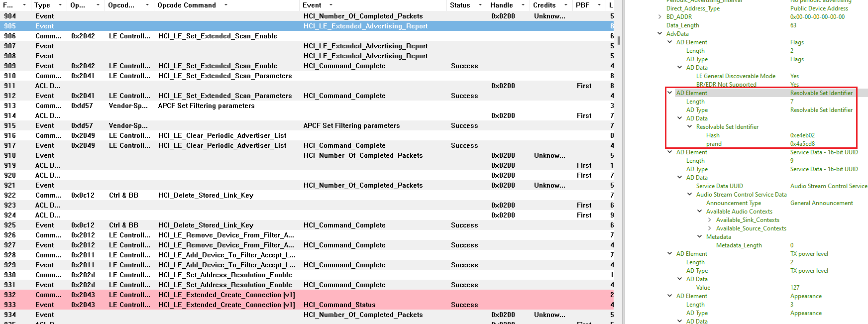This screenshot has height=324, width=868.
Task: Open the Opcod... column filter arrow
Action: pyautogui.click(x=147, y=5)
